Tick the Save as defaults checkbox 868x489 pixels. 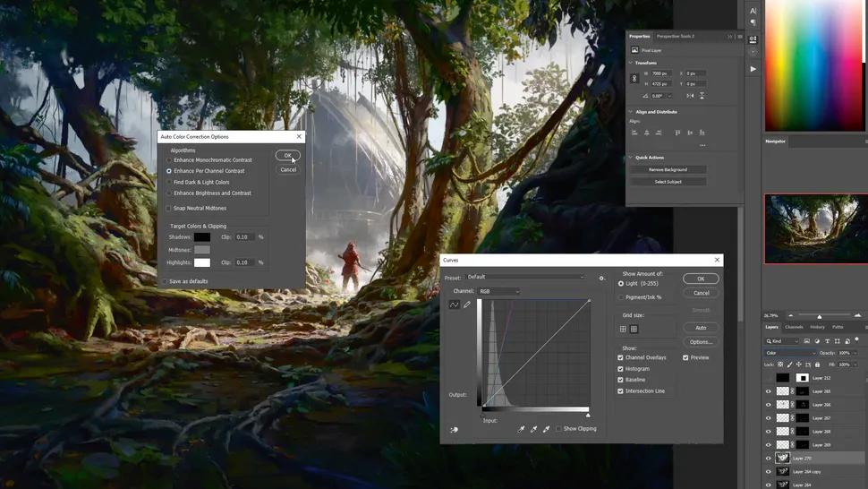point(165,281)
